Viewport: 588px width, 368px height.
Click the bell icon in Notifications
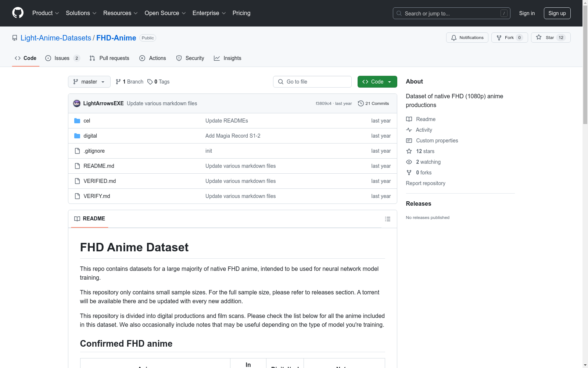point(454,38)
